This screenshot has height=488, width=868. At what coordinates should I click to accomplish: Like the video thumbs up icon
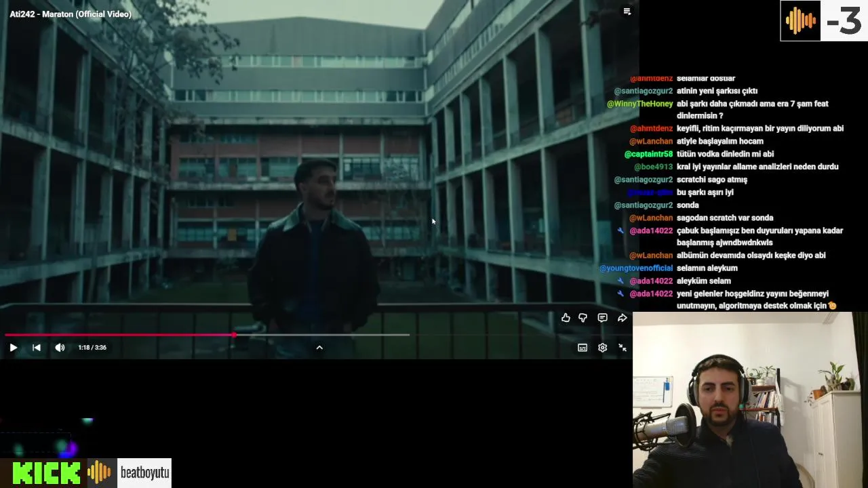[566, 318]
